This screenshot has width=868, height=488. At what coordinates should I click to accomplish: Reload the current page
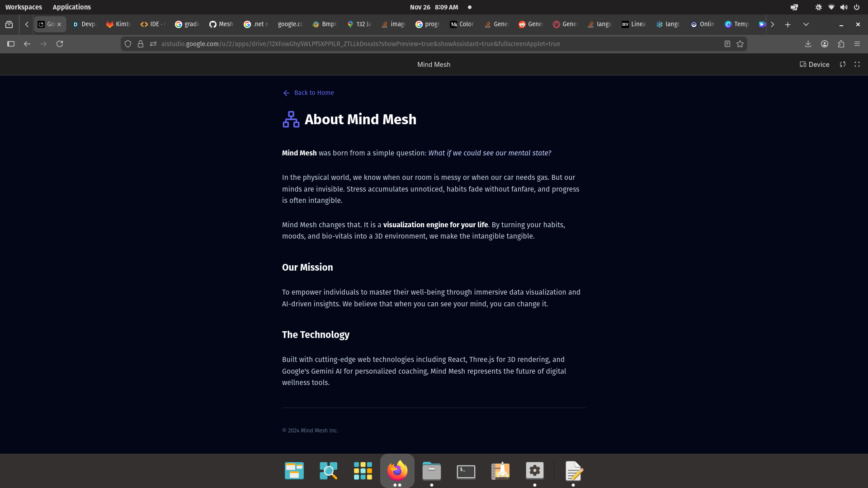(x=60, y=44)
